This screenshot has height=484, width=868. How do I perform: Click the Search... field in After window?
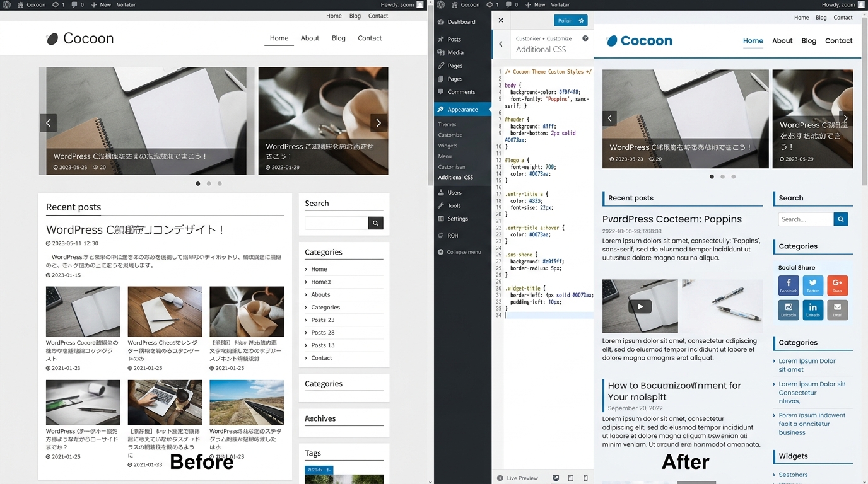806,219
